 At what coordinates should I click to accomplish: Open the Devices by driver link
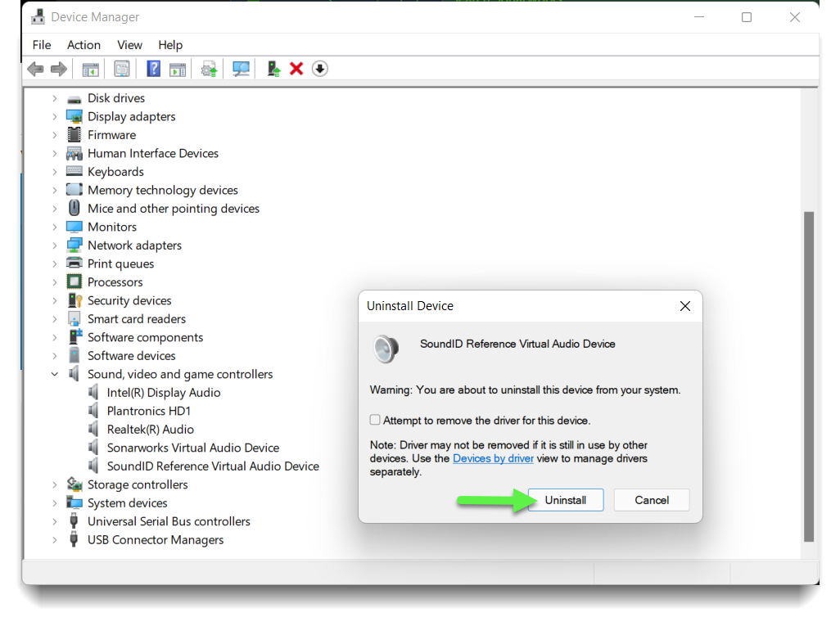click(493, 458)
